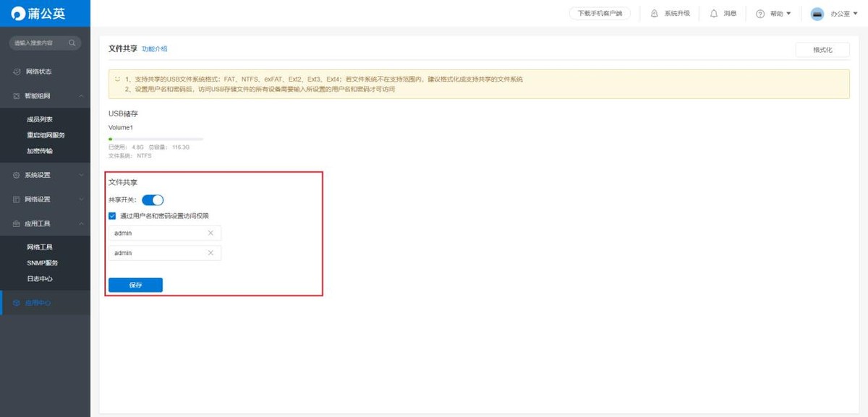Click the USB储存 heading

(x=123, y=113)
